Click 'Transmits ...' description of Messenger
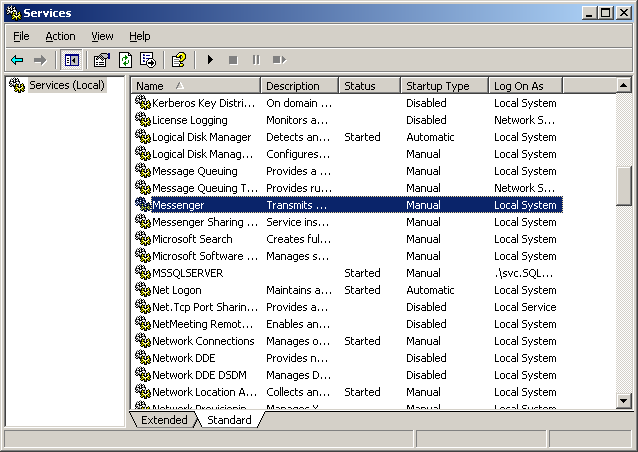This screenshot has width=638, height=452. click(x=297, y=205)
